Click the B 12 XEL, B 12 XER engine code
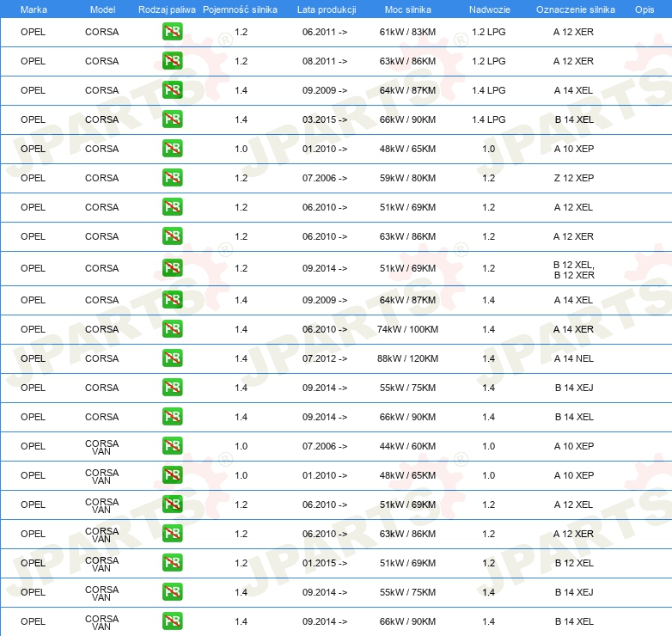Image resolution: width=672 pixels, height=636 pixels. [574, 270]
